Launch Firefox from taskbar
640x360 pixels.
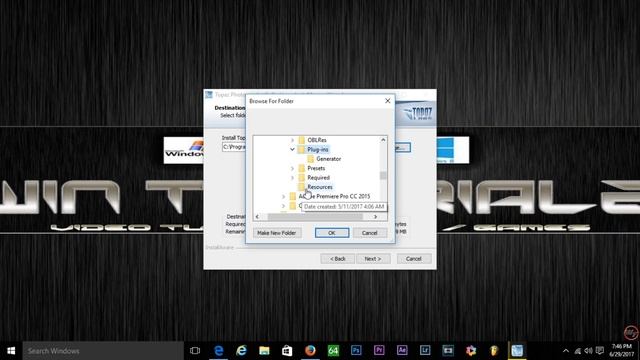pos(310,351)
